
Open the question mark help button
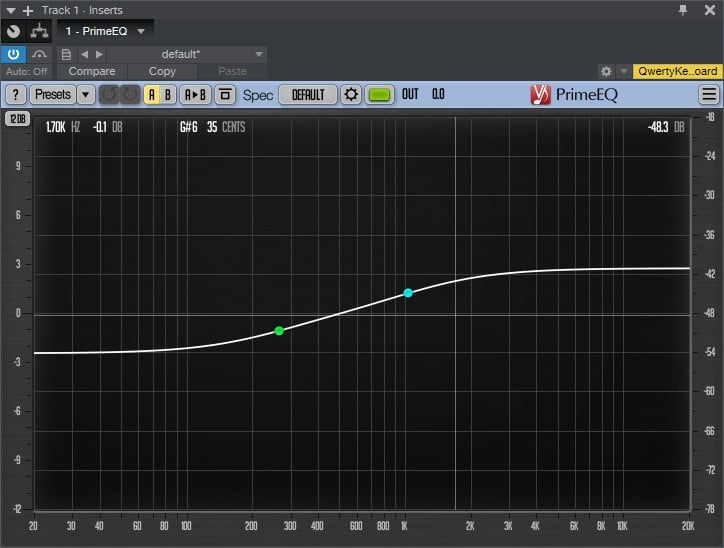16,95
